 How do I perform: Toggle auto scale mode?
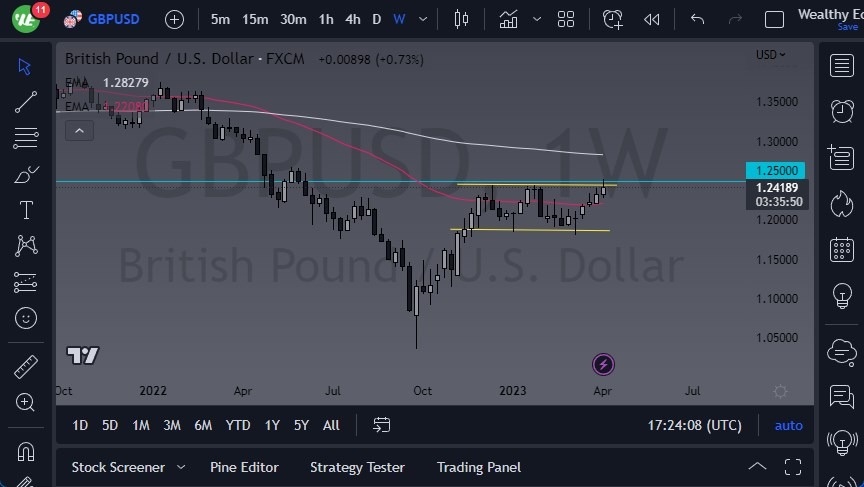tap(788, 425)
